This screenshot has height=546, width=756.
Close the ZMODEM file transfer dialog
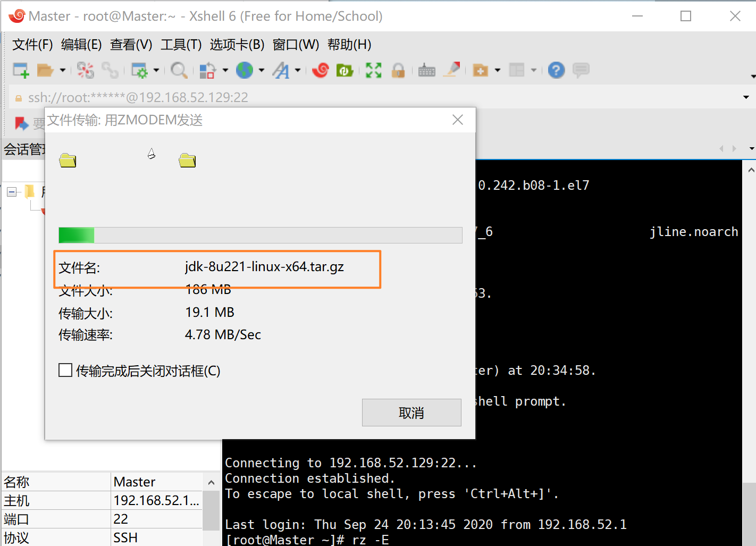(458, 120)
